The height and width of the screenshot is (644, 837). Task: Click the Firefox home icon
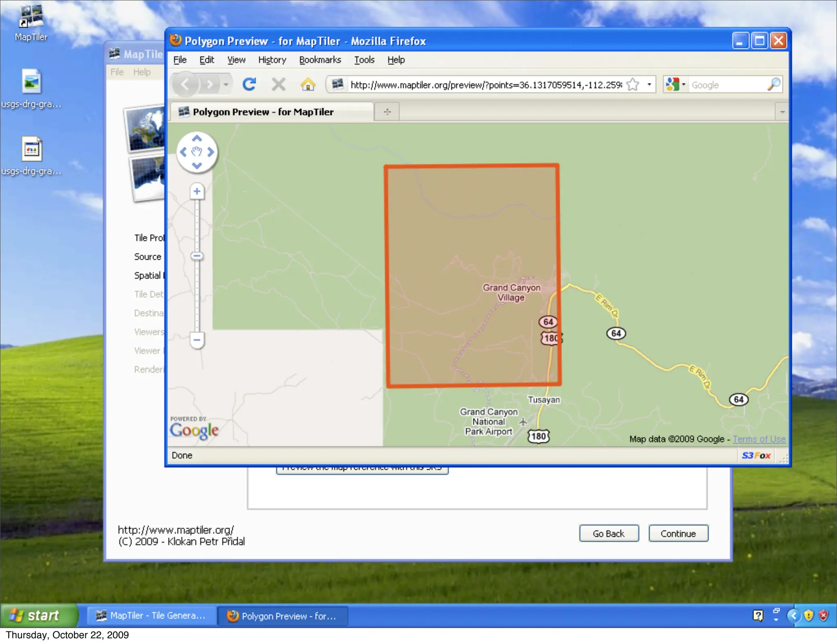308,85
